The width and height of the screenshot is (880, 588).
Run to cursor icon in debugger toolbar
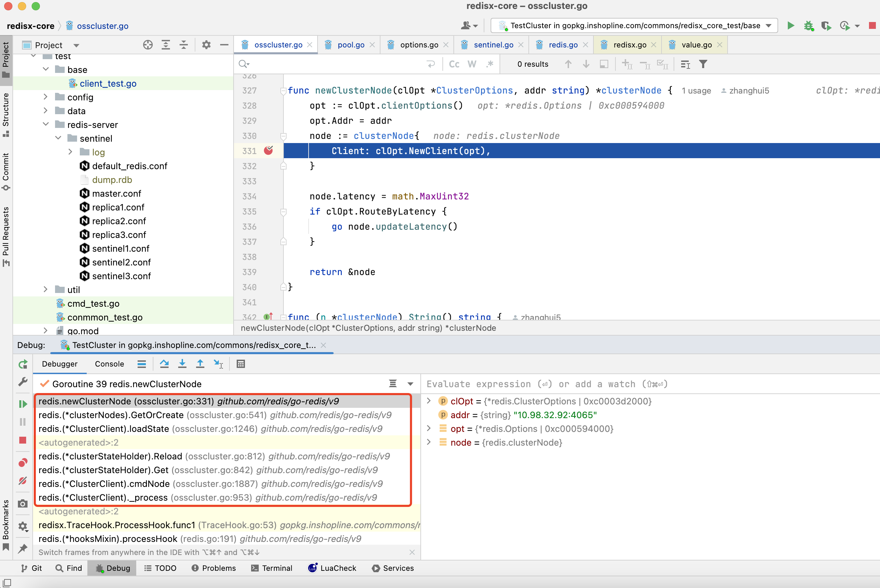tap(218, 364)
